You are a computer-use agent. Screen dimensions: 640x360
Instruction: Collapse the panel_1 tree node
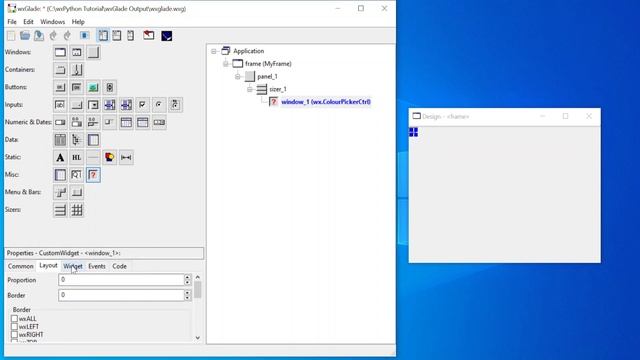[x=238, y=77]
